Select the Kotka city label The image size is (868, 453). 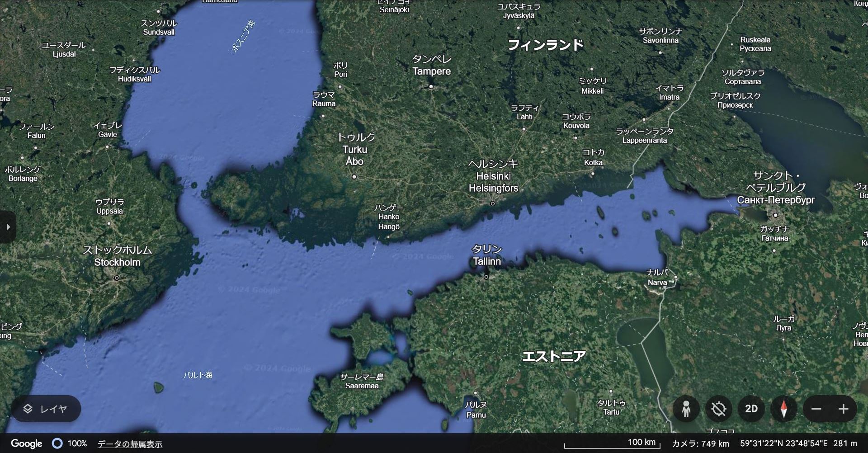(x=593, y=158)
